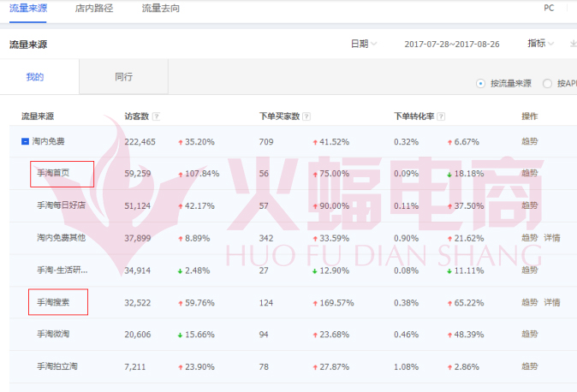Click the 淘内免费 group label
Screen dimensions: 577x392
click(x=48, y=141)
